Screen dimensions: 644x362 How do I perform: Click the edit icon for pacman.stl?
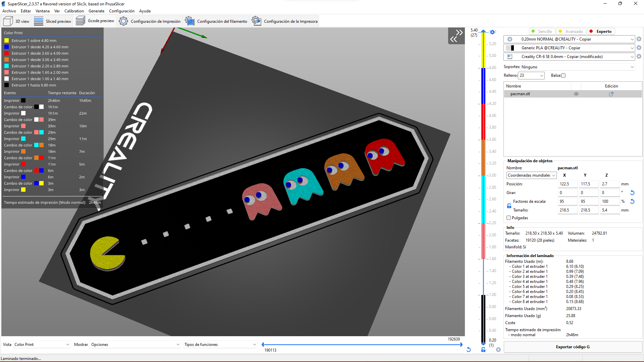tap(611, 94)
